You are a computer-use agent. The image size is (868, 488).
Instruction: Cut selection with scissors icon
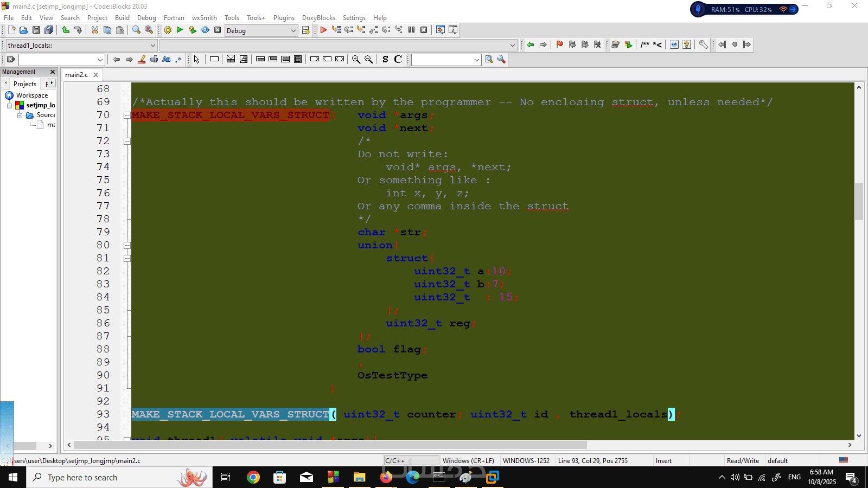tap(95, 30)
